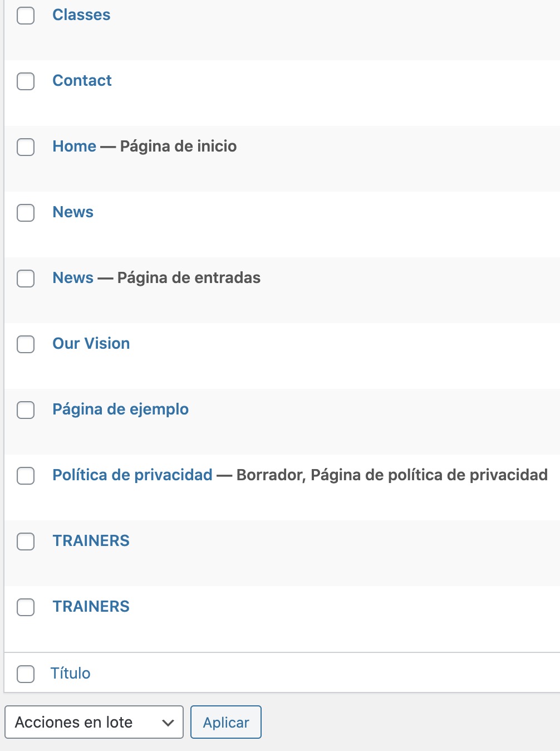Open the Home page title link
The image size is (560, 751).
[75, 147]
